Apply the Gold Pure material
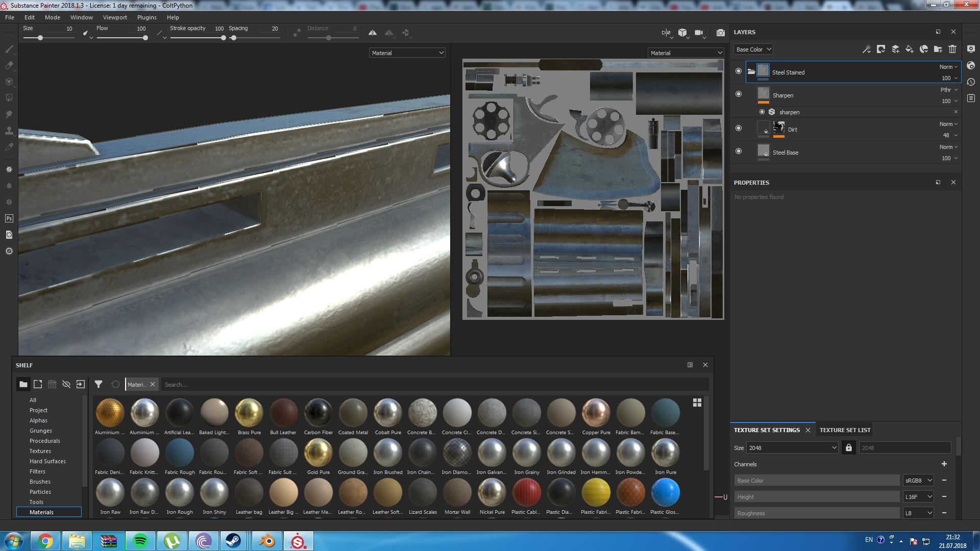 tap(318, 453)
